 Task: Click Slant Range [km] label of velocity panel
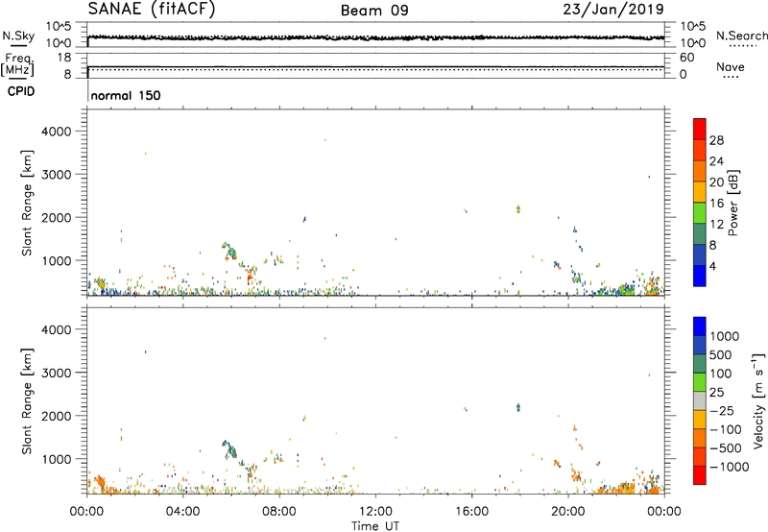coord(27,401)
